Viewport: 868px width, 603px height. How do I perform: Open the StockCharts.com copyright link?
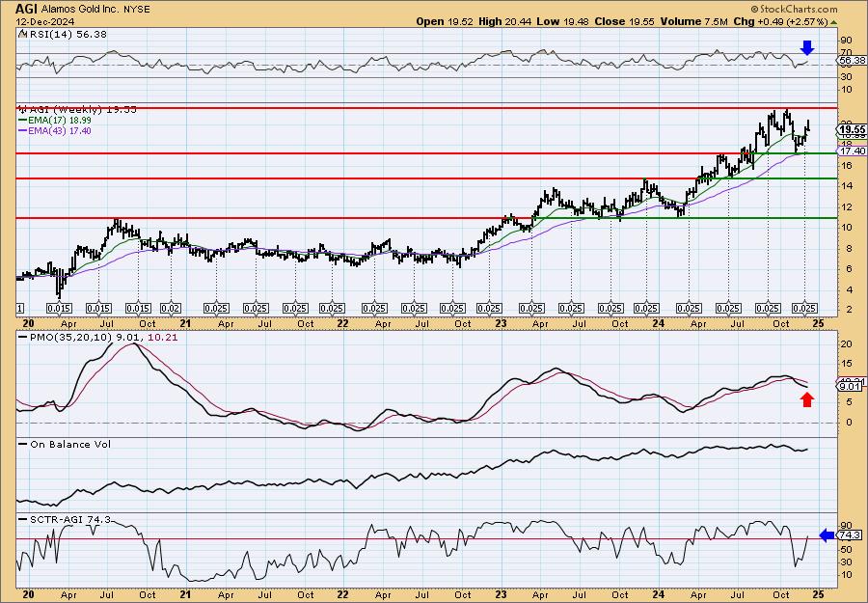(x=795, y=9)
